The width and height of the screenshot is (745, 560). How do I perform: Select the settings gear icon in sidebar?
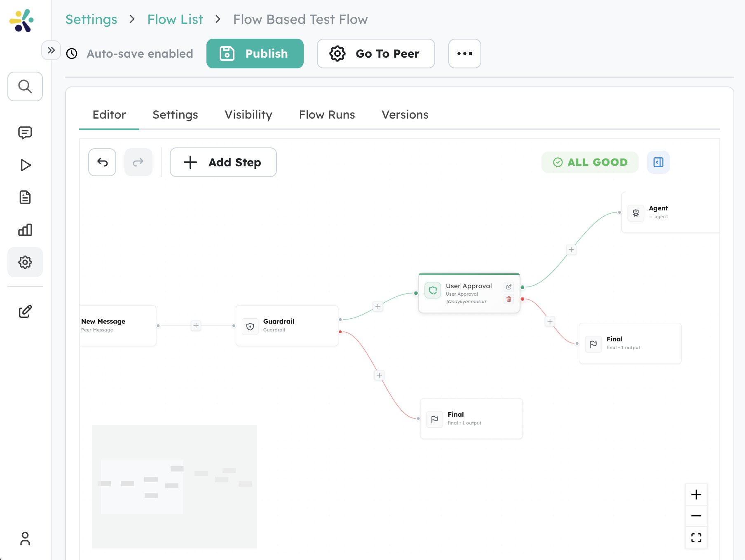25,262
